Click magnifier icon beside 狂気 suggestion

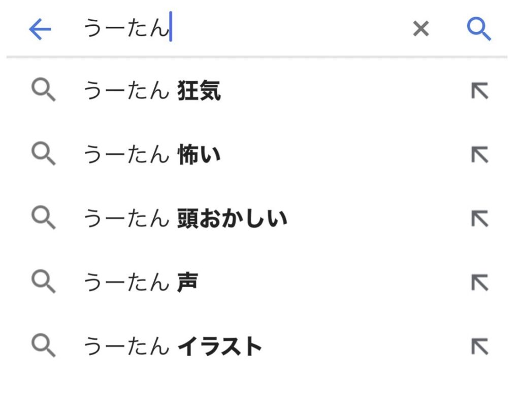pos(43,92)
